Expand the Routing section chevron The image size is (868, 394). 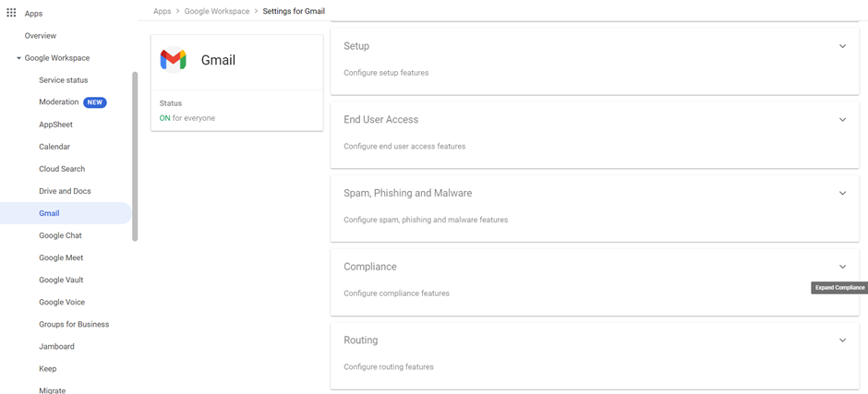point(842,340)
